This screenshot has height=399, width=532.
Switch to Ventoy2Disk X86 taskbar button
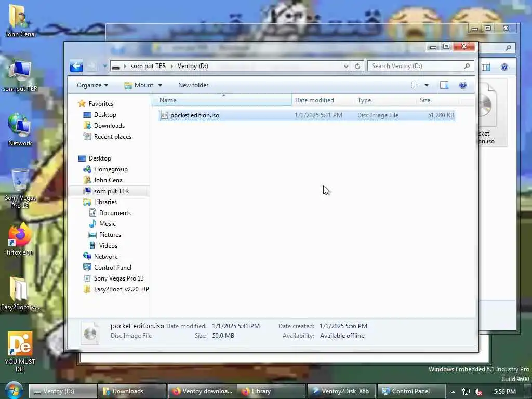[341, 391]
